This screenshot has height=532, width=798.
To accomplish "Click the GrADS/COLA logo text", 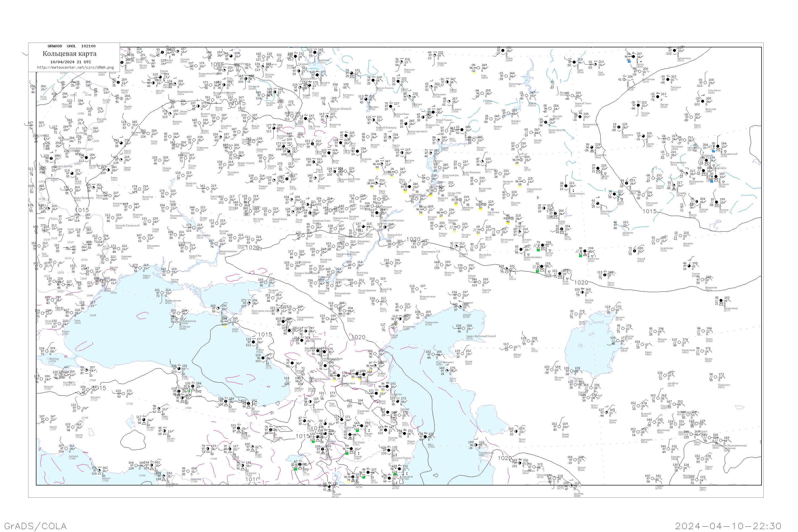I will [35, 526].
